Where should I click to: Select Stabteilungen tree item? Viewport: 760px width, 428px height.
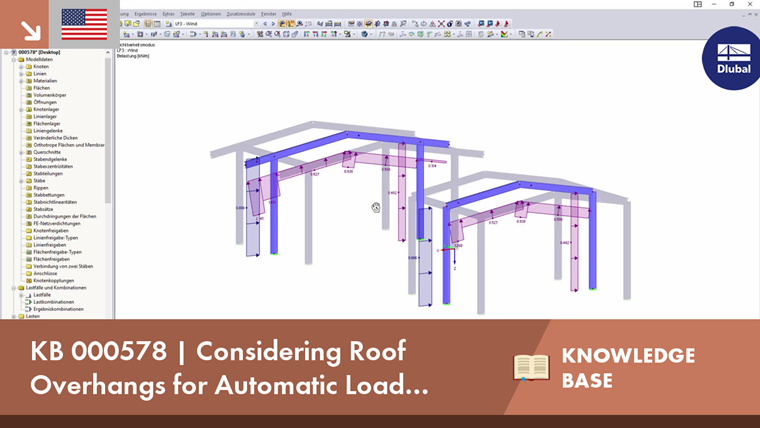pos(48,174)
